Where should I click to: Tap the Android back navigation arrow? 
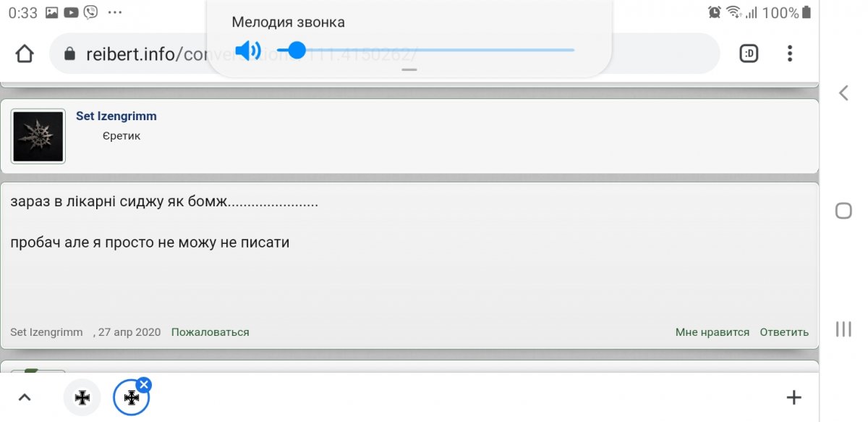pos(843,93)
